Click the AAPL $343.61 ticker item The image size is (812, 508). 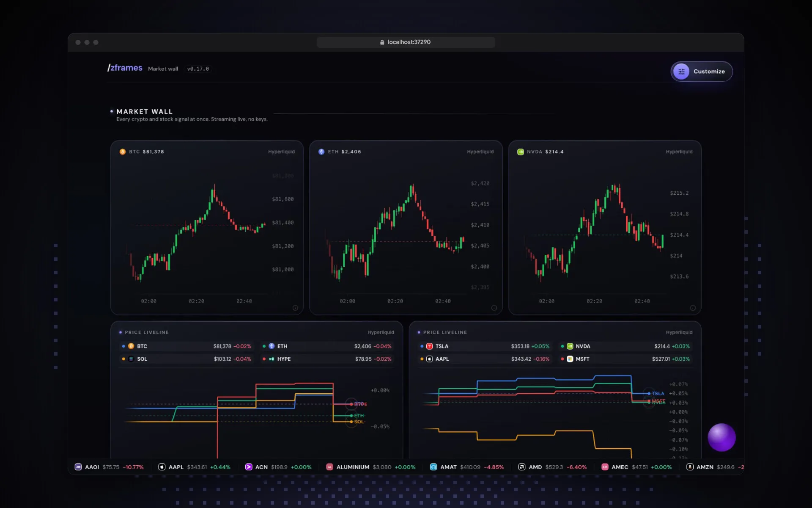pos(195,467)
